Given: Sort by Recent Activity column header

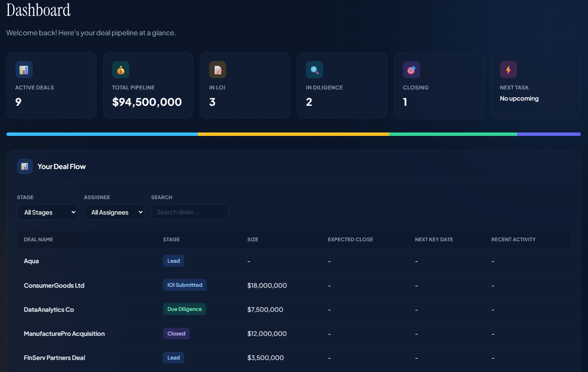Looking at the screenshot, I should 514,240.
